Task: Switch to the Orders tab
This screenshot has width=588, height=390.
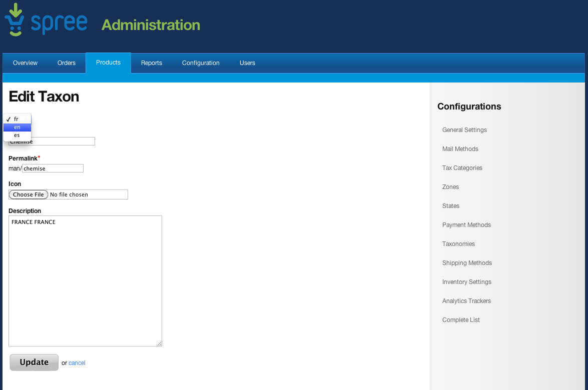Action: [x=67, y=63]
